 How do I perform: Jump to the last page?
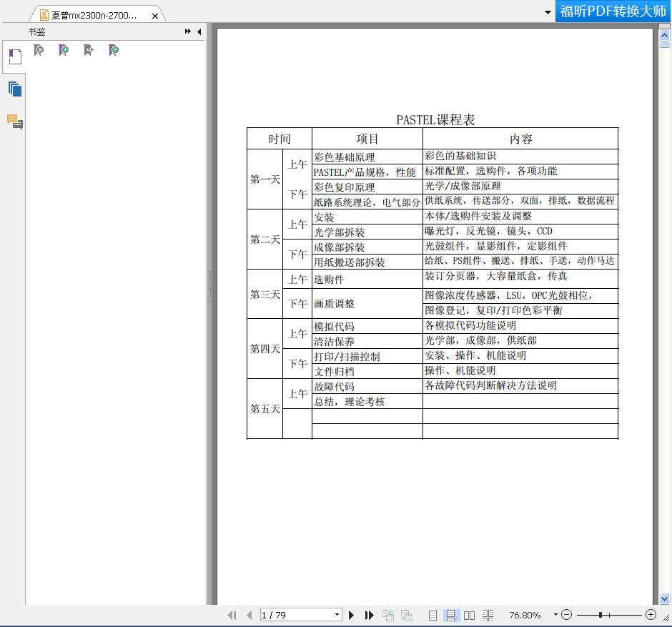pos(369,615)
